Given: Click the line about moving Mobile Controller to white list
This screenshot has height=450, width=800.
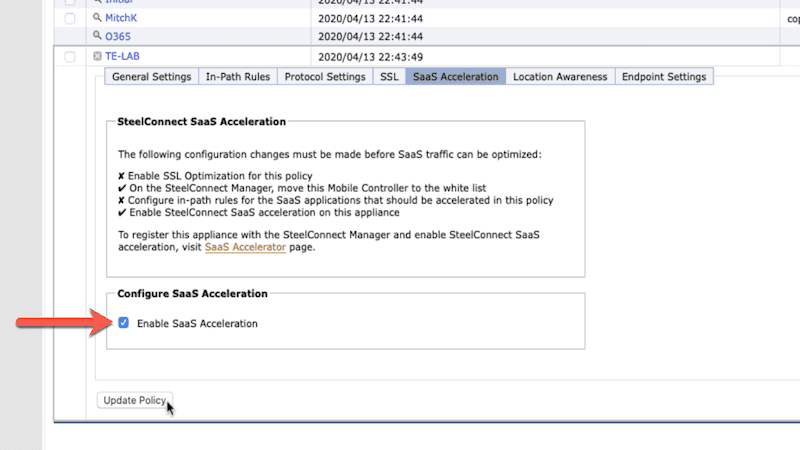Looking at the screenshot, I should [x=308, y=188].
